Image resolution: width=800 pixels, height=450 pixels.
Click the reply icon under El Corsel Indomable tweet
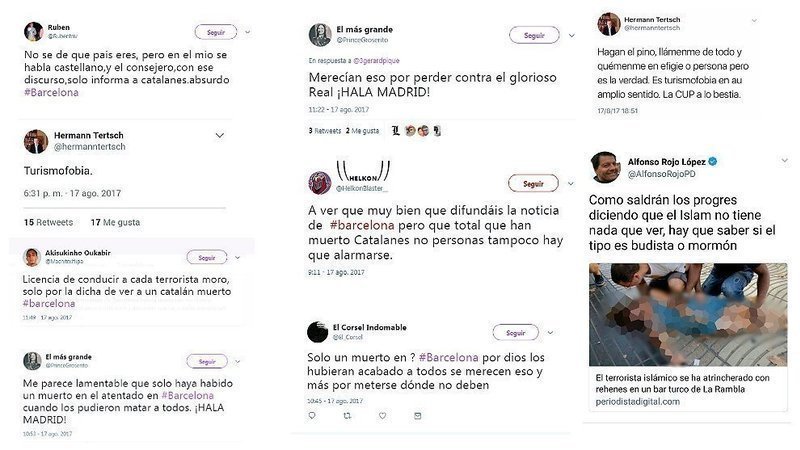312,416
